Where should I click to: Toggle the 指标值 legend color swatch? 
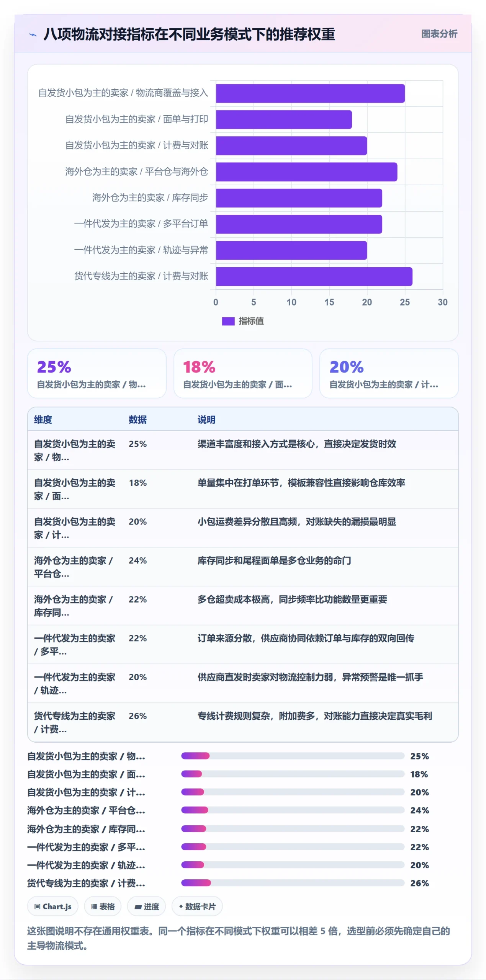[x=228, y=321]
